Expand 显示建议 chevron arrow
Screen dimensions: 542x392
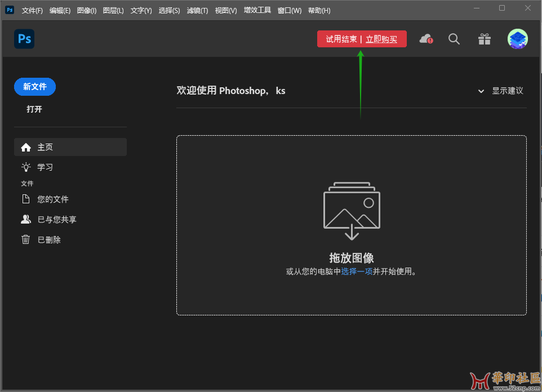click(481, 91)
